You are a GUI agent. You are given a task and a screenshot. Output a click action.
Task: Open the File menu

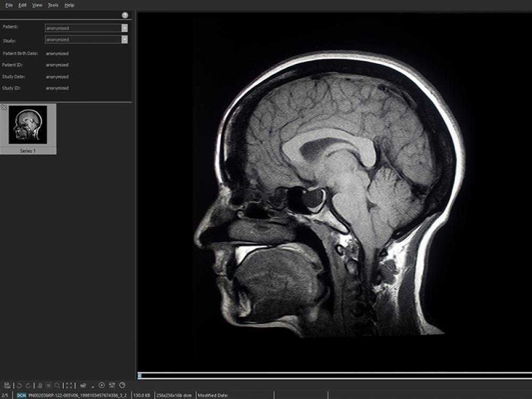pos(9,5)
